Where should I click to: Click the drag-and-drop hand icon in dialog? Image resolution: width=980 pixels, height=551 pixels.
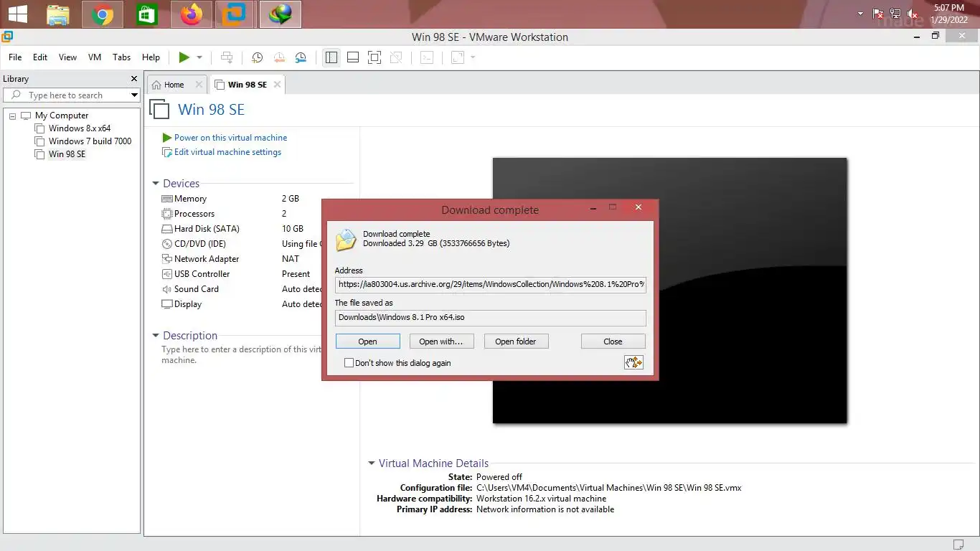633,362
